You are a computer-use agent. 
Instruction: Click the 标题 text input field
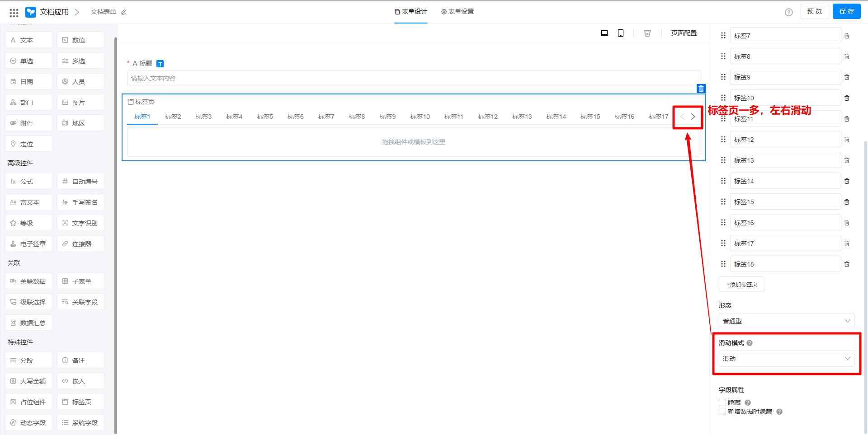413,78
